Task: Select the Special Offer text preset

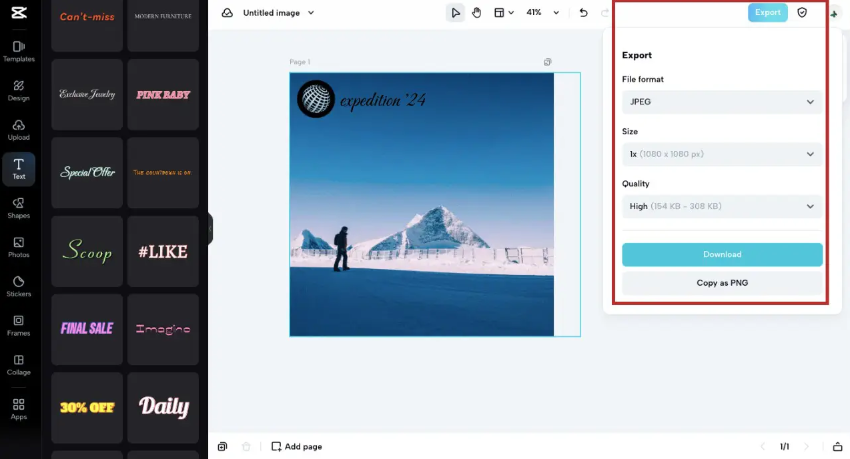Action: coord(87,172)
